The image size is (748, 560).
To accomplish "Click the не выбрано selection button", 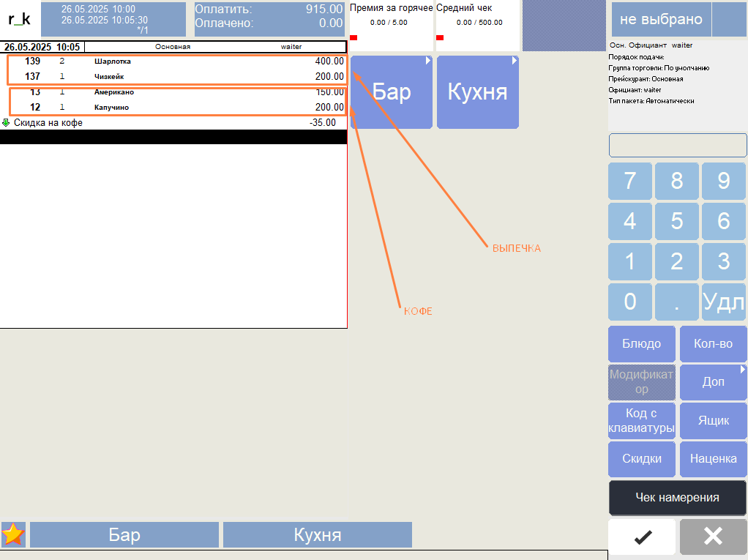I will [660, 20].
